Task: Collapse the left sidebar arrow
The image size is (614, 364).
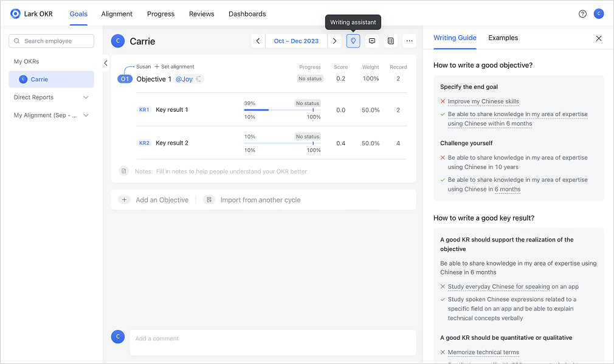Action: click(x=106, y=63)
